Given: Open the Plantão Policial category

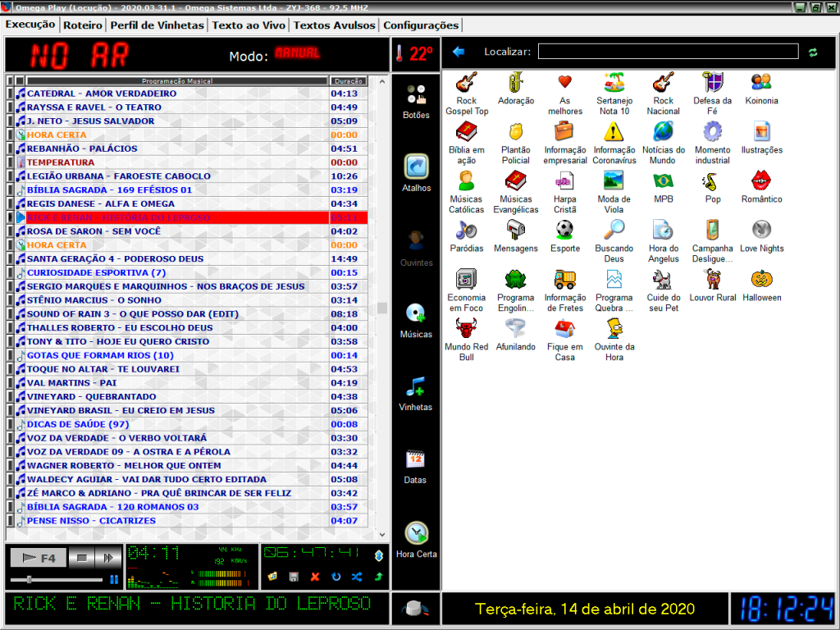Looking at the screenshot, I should [x=516, y=133].
